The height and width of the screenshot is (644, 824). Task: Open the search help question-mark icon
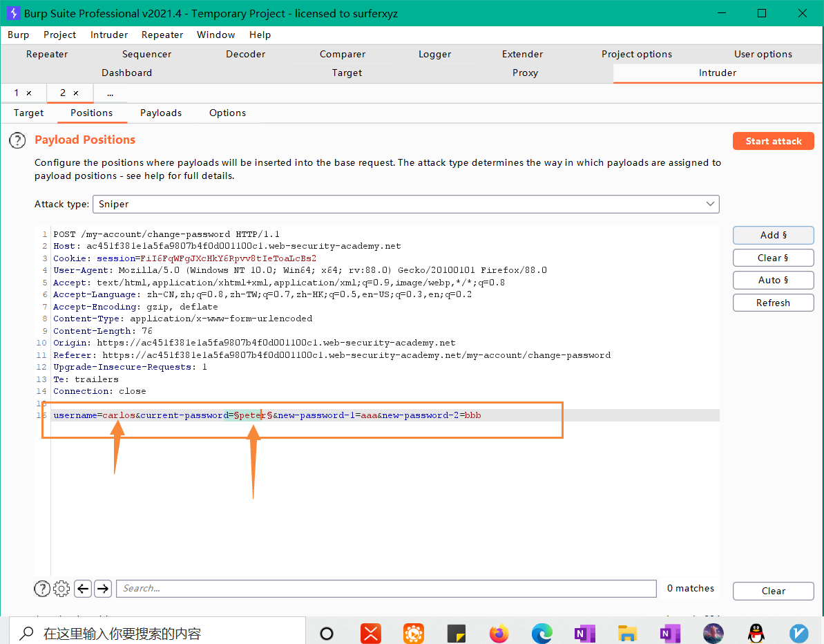(42, 589)
